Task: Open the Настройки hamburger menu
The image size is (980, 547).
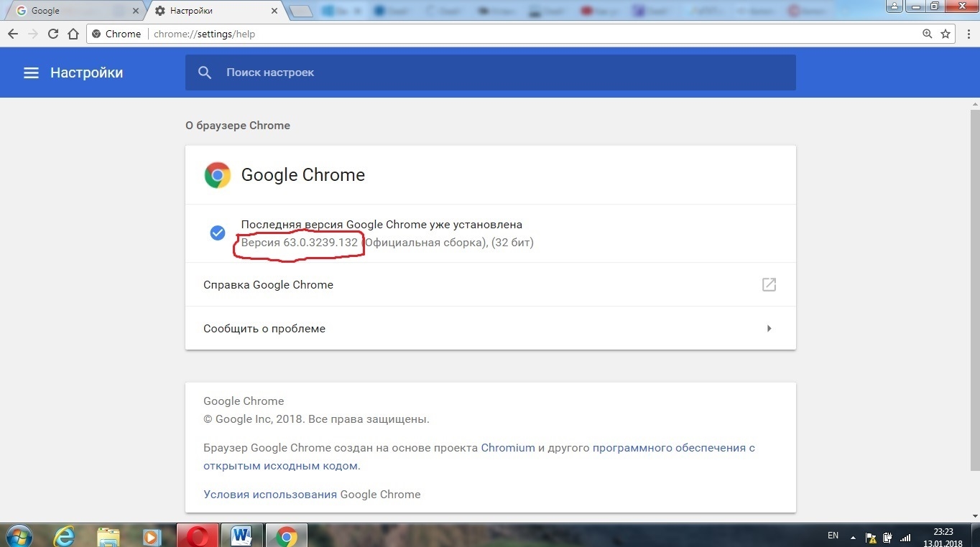Action: point(31,73)
